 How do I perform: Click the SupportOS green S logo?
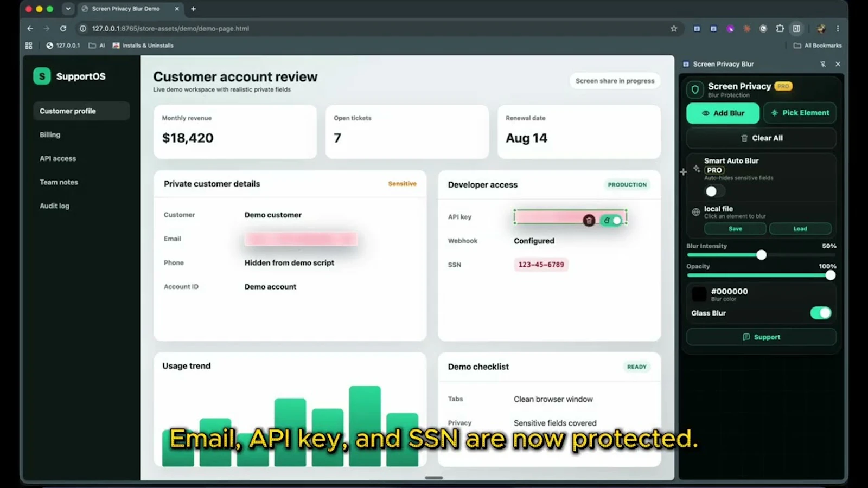pyautogui.click(x=42, y=76)
